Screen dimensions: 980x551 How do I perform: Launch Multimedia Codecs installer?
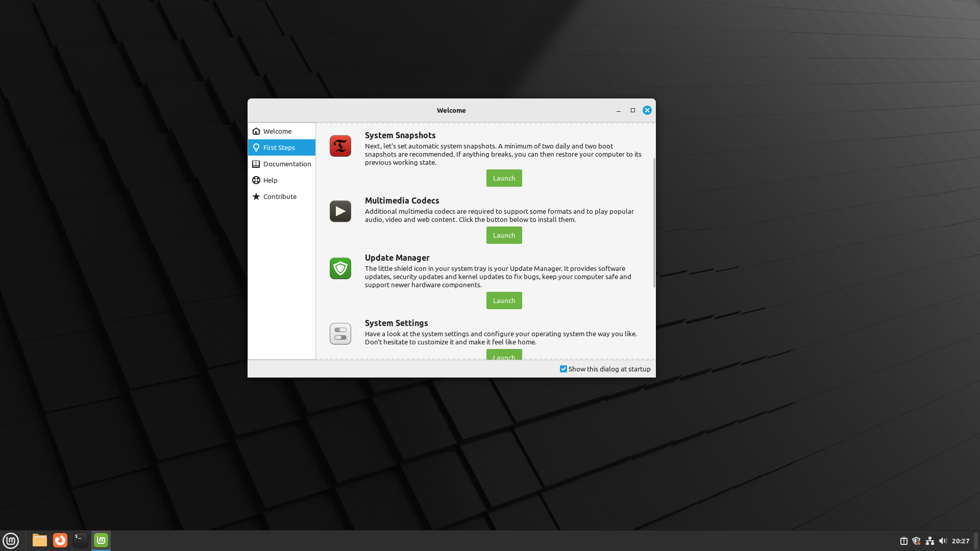[504, 235]
